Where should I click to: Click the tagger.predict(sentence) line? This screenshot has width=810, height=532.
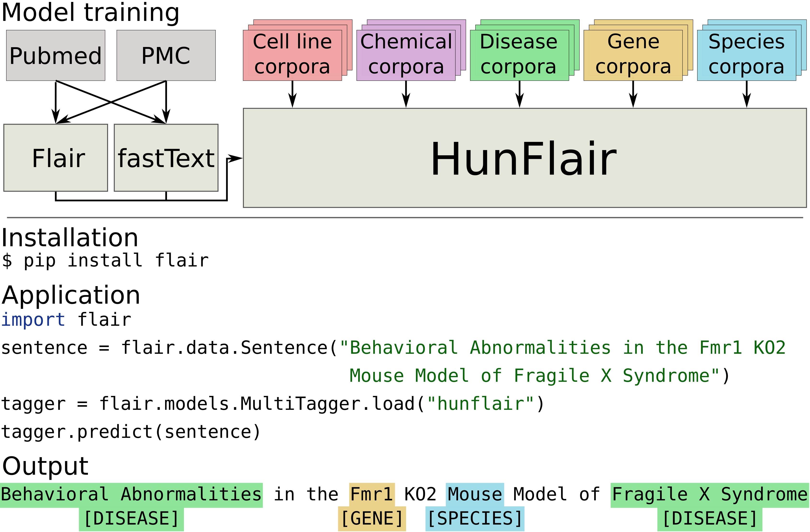(x=131, y=432)
